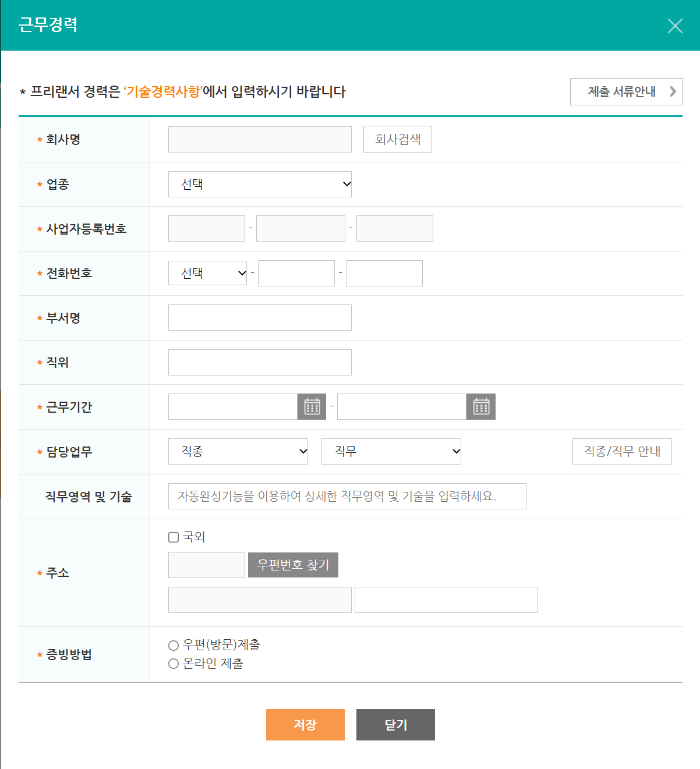This screenshot has height=769, width=700.
Task: Click last 사업자등록번호 field
Action: coord(395,228)
